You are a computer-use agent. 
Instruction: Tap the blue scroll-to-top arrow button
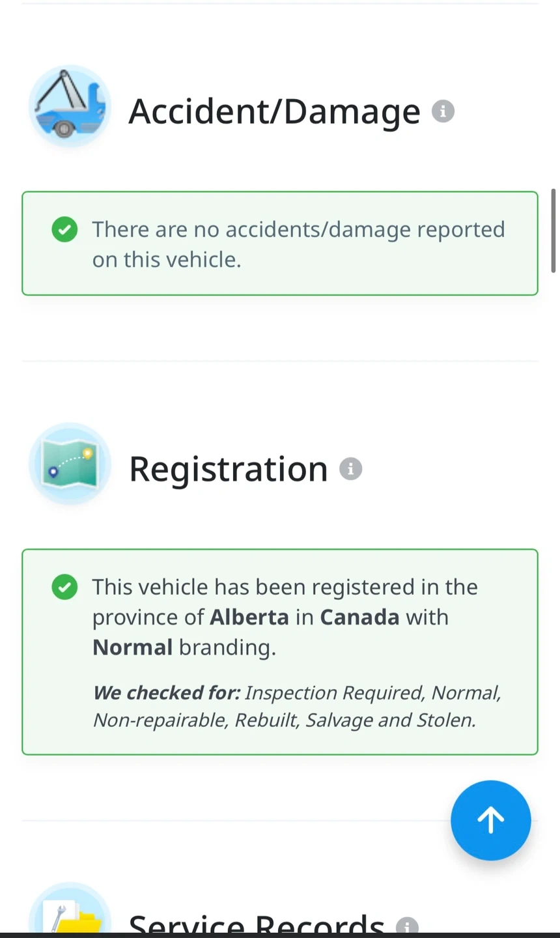click(491, 820)
